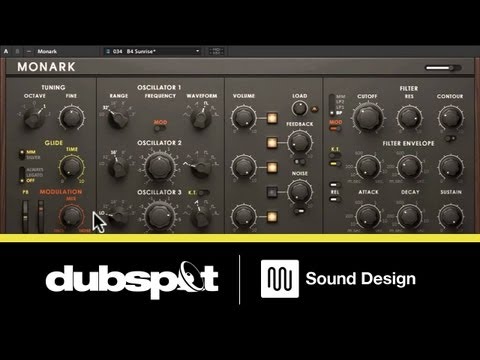Toggle the Feedback on/off square button
The height and width of the screenshot is (360, 480).
272,143
